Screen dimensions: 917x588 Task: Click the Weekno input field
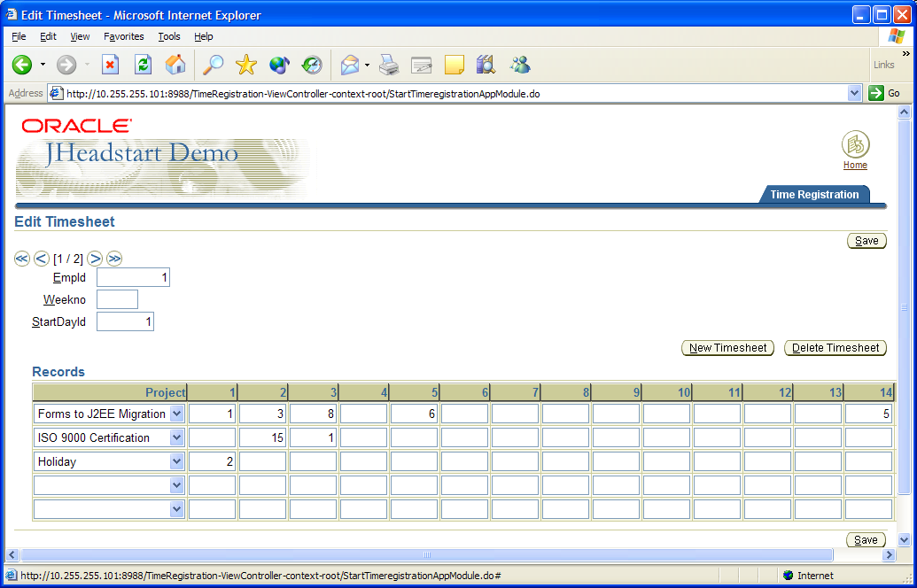coord(117,299)
